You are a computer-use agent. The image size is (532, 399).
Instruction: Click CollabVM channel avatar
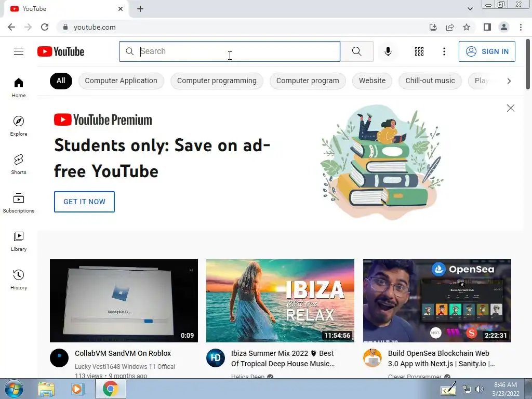59,357
